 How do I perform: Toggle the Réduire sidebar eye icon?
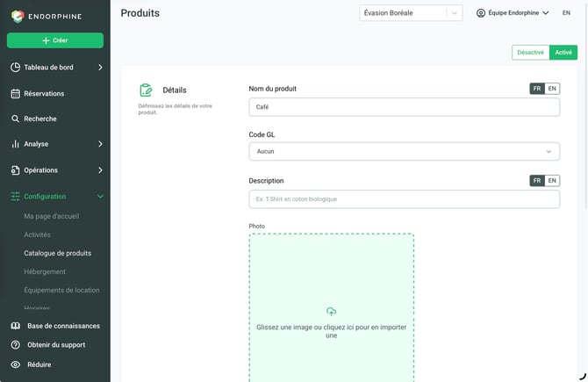click(16, 364)
